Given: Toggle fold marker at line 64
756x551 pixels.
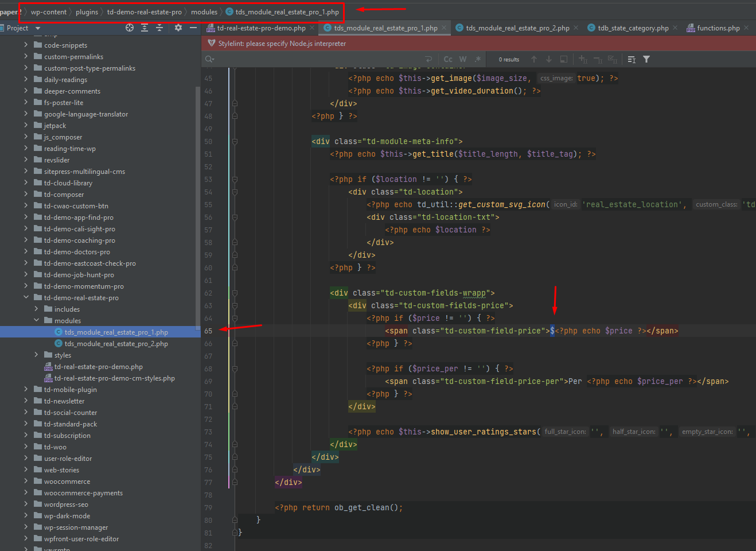Looking at the screenshot, I should coord(235,318).
